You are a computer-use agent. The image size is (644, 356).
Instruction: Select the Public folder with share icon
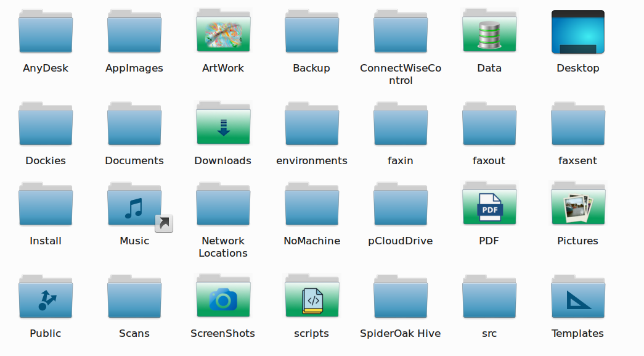pyautogui.click(x=46, y=296)
